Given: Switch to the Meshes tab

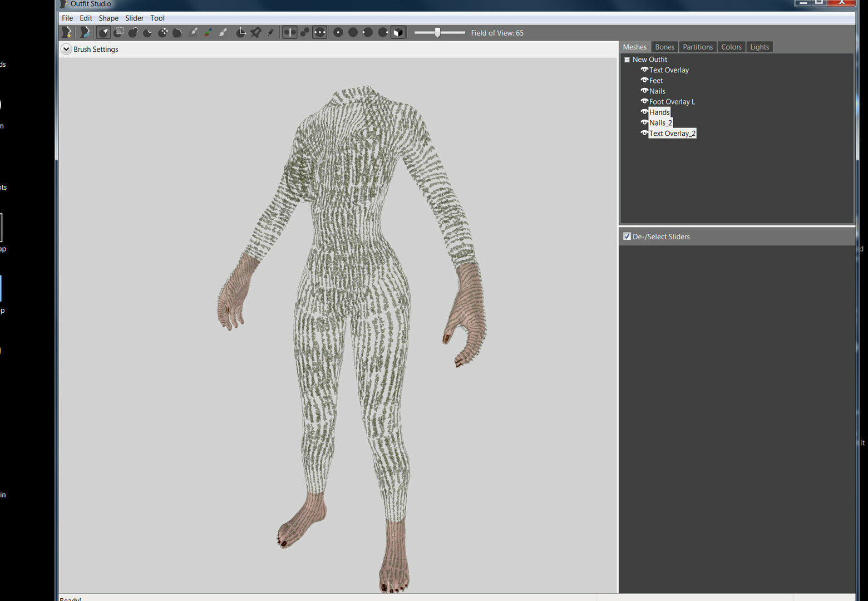Looking at the screenshot, I should (635, 47).
